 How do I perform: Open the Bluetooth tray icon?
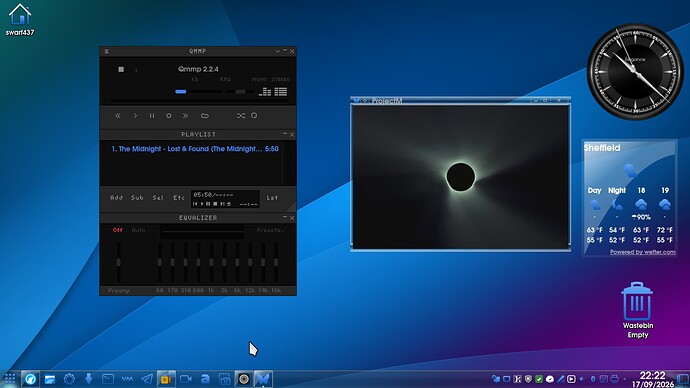pyautogui.click(x=593, y=379)
